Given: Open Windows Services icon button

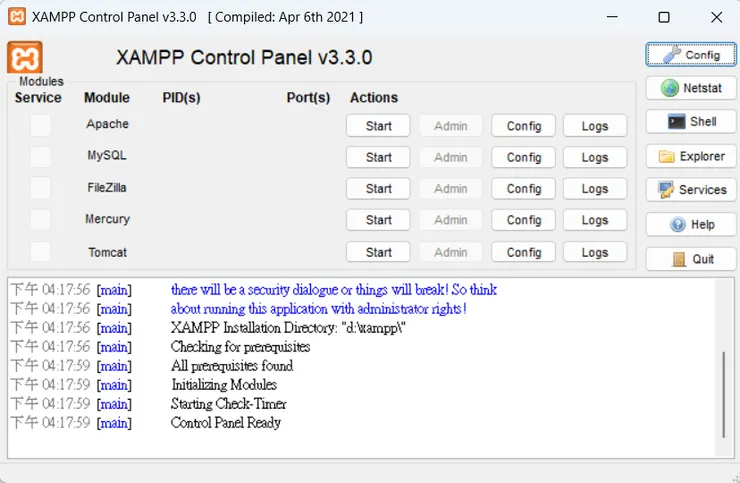Looking at the screenshot, I should [x=691, y=190].
